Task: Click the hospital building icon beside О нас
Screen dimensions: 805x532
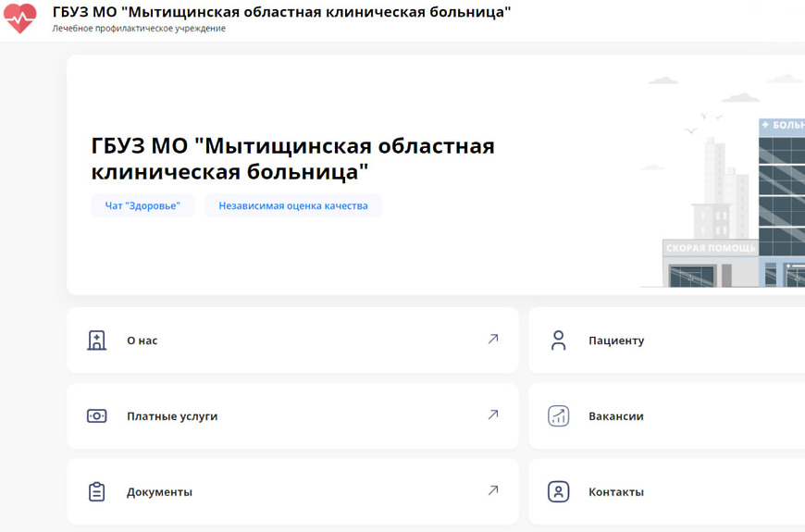Action: pyautogui.click(x=97, y=340)
